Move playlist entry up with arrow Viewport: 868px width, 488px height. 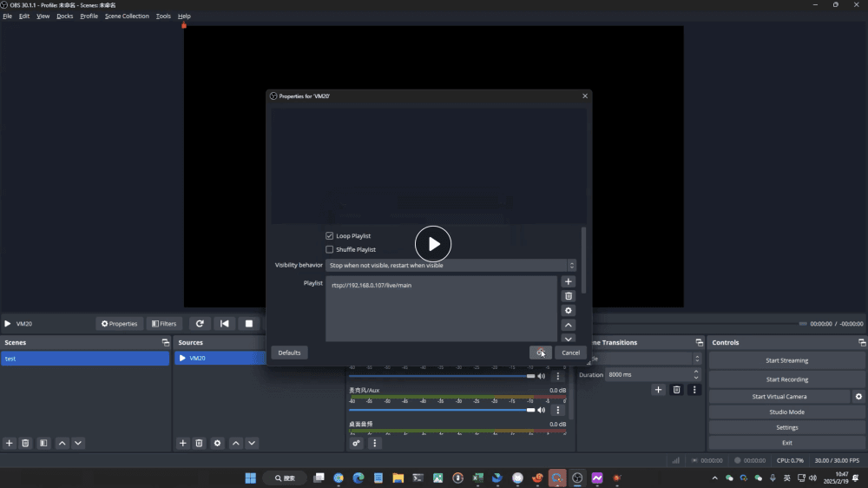pos(568,325)
